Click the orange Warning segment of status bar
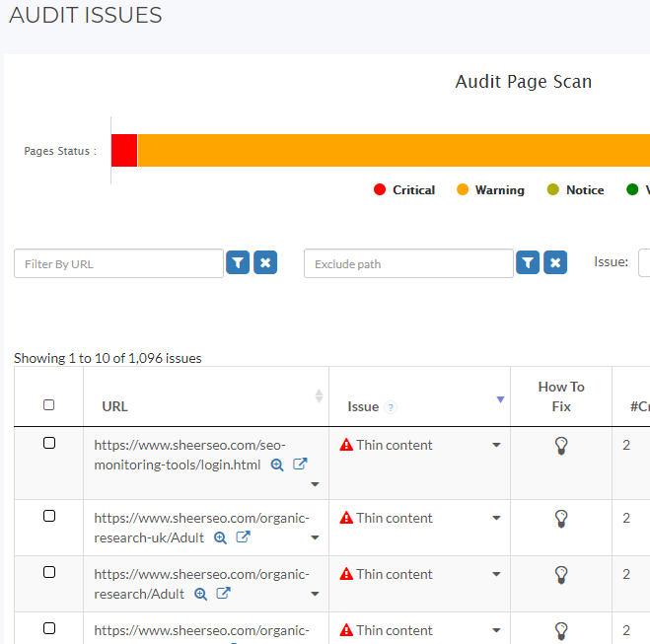The width and height of the screenshot is (650, 644). pyautogui.click(x=394, y=151)
